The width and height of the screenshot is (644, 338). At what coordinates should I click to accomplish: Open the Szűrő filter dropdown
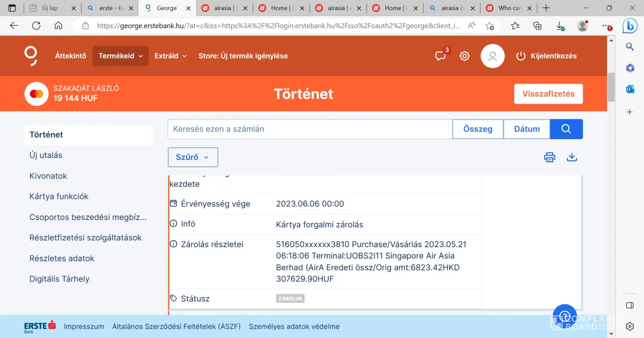click(193, 157)
